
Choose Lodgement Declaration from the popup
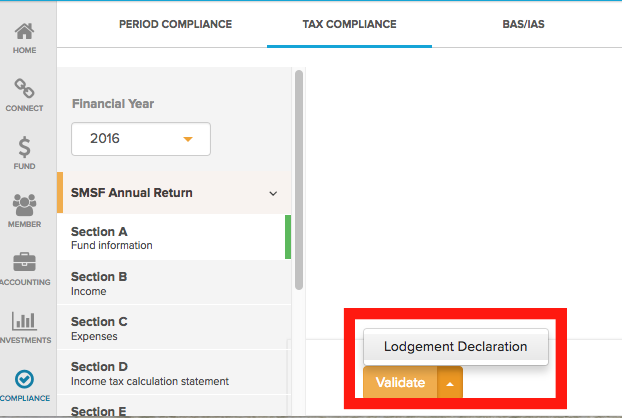(x=456, y=347)
